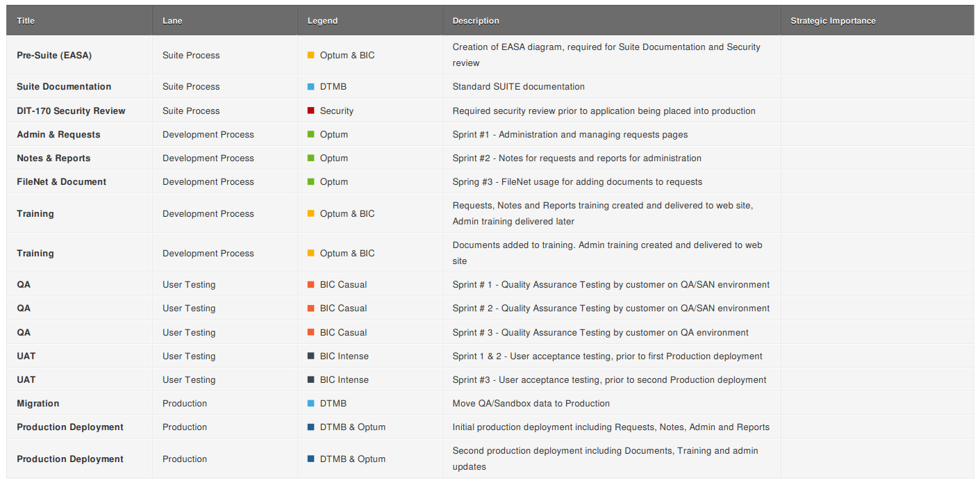980x485 pixels.
Task: Sort by the Lane column header
Action: (225, 21)
